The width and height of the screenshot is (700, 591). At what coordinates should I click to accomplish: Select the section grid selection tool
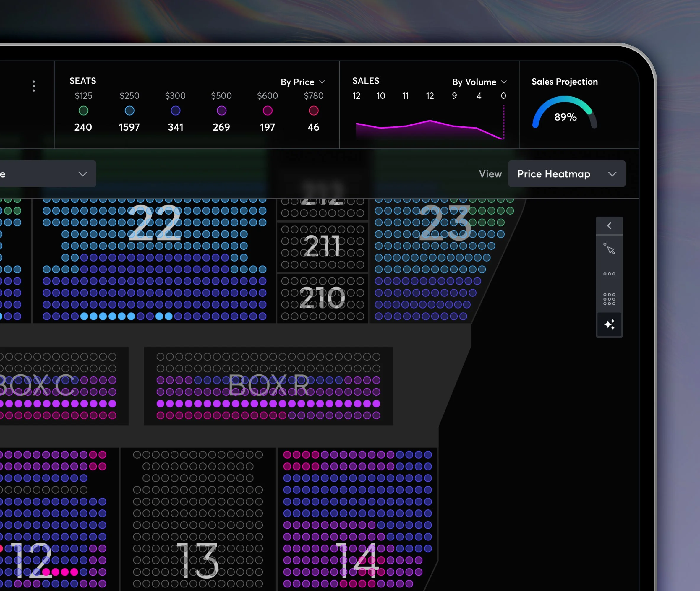click(x=609, y=299)
